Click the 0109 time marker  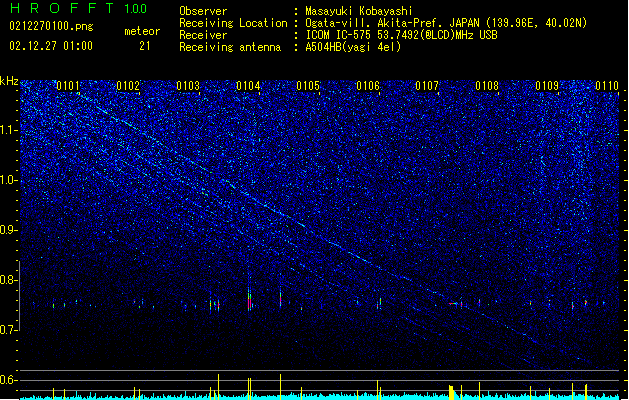pos(547,86)
